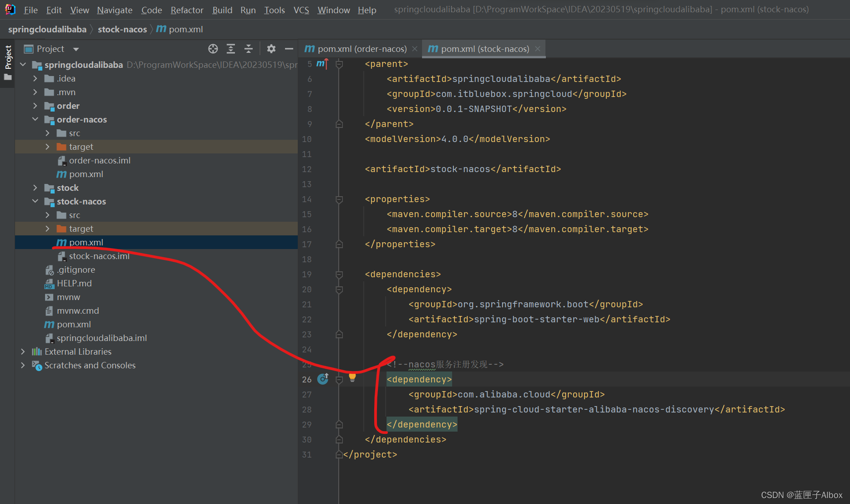Click springcloudalibaba breadcrumb
This screenshot has width=850, height=504.
47,29
